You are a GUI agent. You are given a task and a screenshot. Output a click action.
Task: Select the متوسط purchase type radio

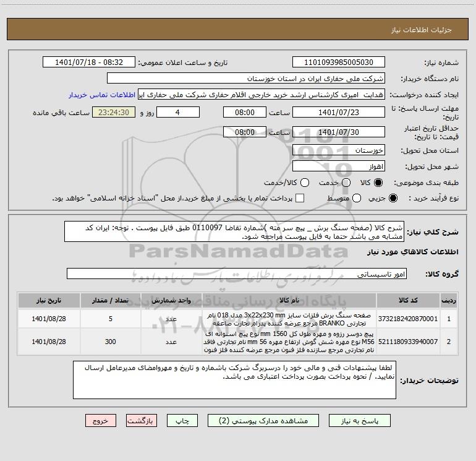pos(357,198)
